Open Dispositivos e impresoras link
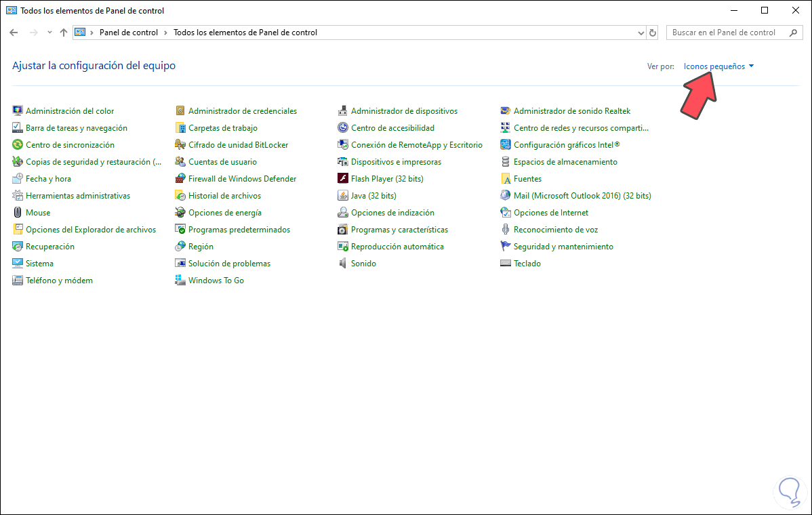The width and height of the screenshot is (812, 515). 396,162
